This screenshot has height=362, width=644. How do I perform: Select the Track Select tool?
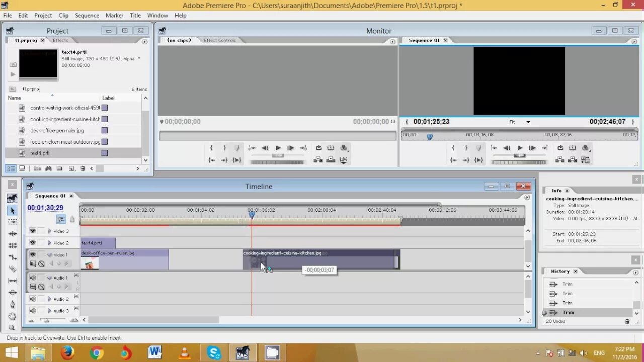13,222
